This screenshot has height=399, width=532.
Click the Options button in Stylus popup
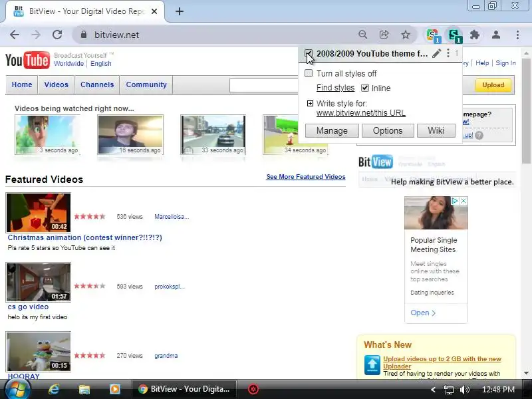388,130
